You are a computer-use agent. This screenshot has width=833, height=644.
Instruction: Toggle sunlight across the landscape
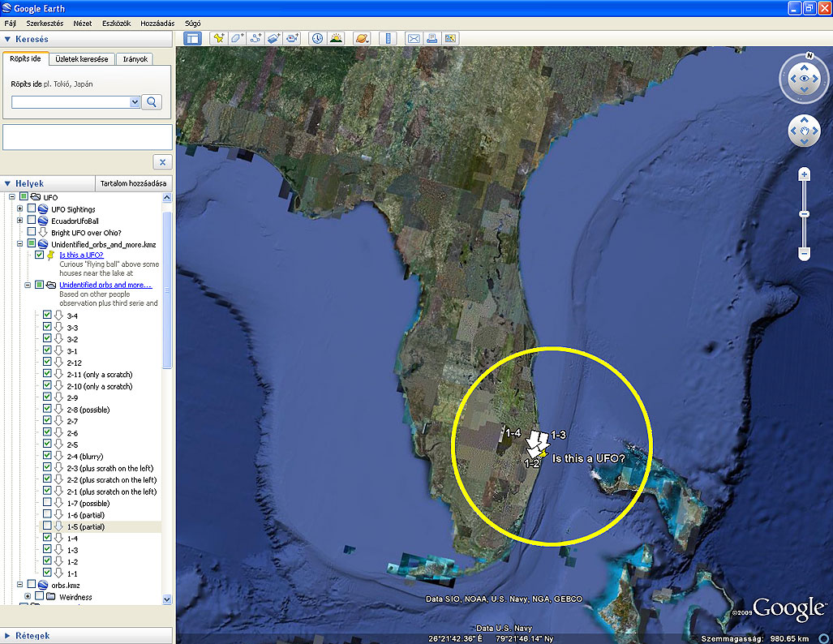336,38
